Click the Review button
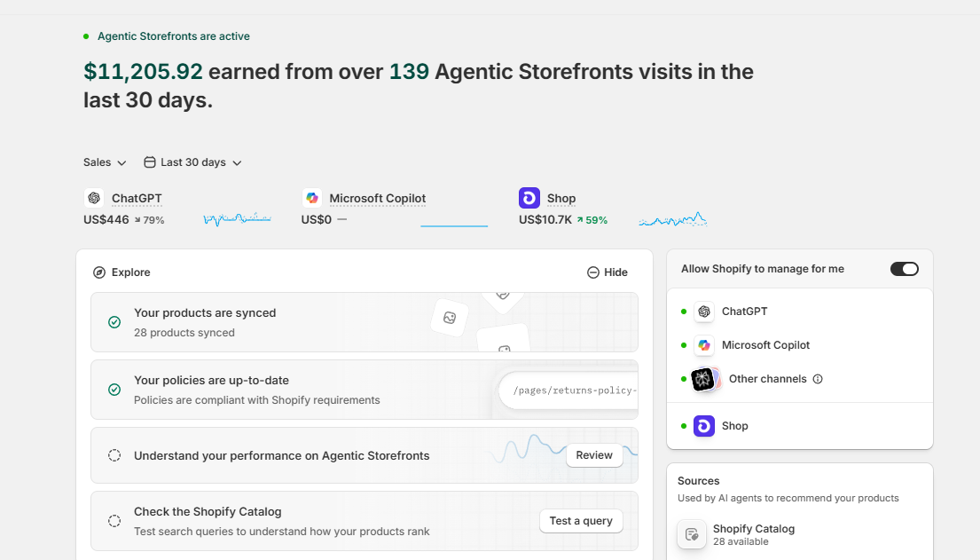The image size is (980, 560). [594, 455]
